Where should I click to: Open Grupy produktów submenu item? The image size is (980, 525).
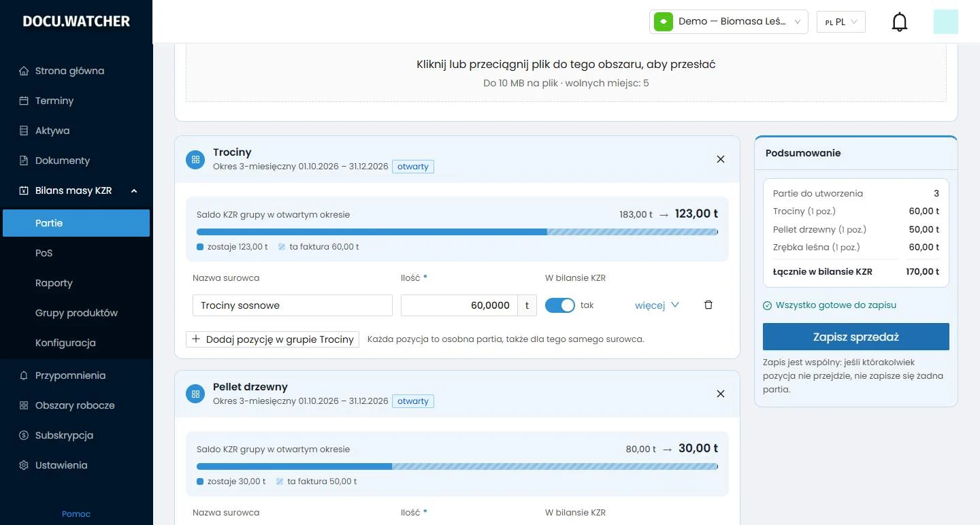pyautogui.click(x=76, y=313)
